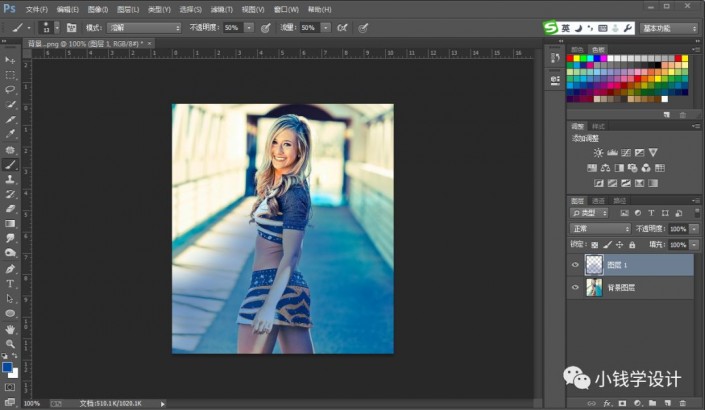Click the blue foreground color swatch
Image resolution: width=705 pixels, height=410 pixels.
(7, 367)
